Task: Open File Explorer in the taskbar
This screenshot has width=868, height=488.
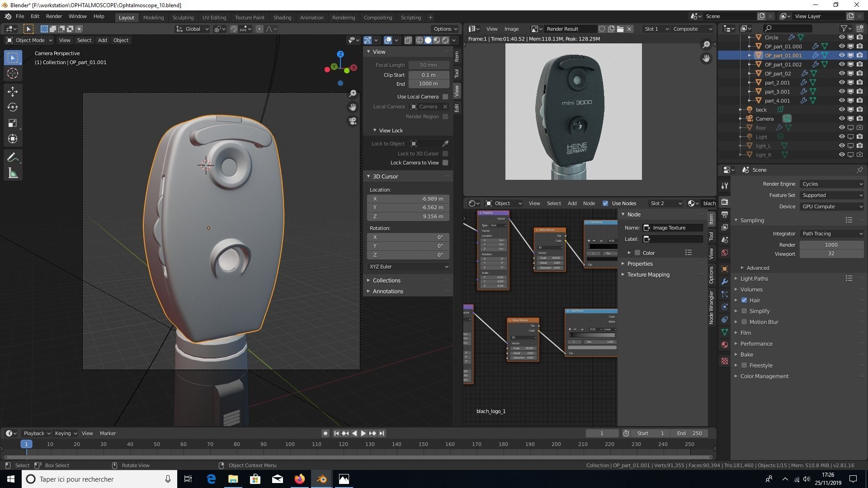Action: 233,479
